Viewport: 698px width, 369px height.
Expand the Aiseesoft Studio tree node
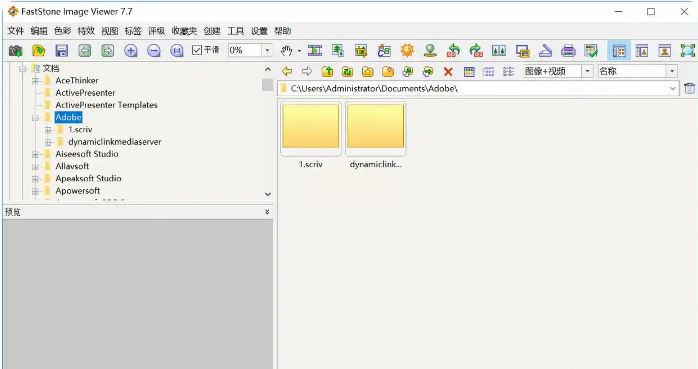pyautogui.click(x=35, y=154)
